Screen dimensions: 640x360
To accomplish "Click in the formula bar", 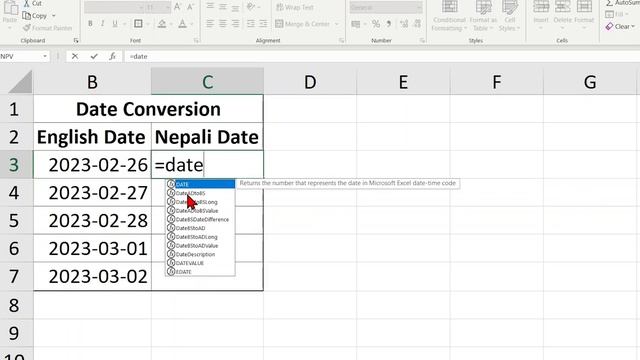I will point(382,56).
